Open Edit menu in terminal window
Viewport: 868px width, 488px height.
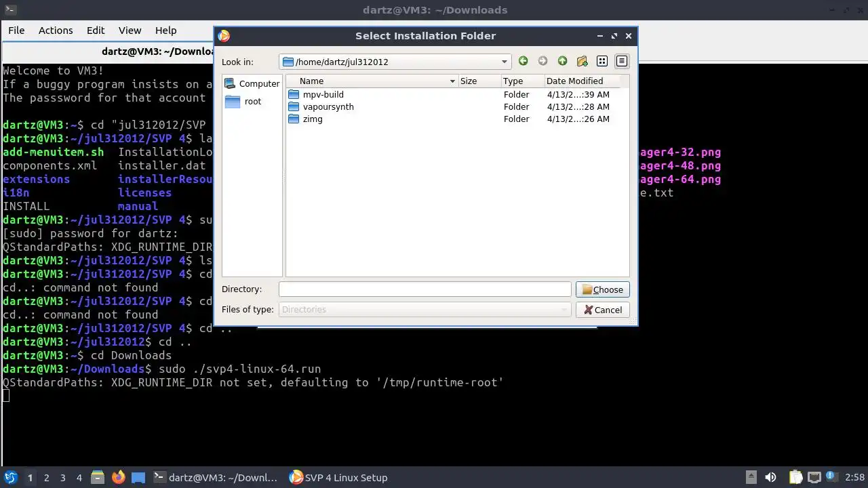click(x=96, y=30)
